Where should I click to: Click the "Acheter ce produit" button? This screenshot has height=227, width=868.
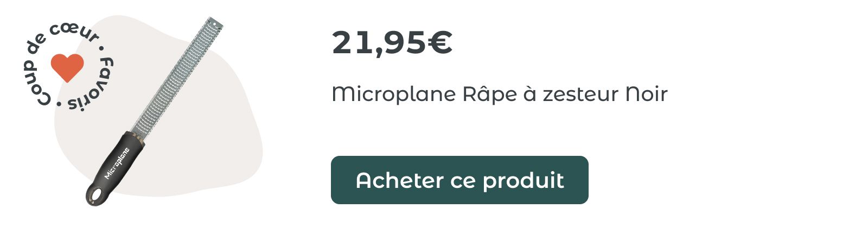coord(459,180)
